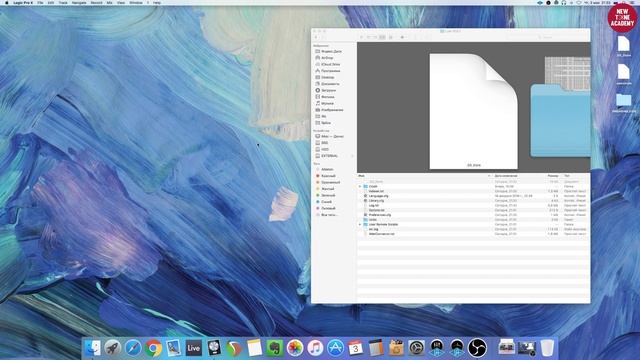Open System Preferences gear in Dock
Image resolution: width=640 pixels, height=360 pixels.
click(x=416, y=348)
